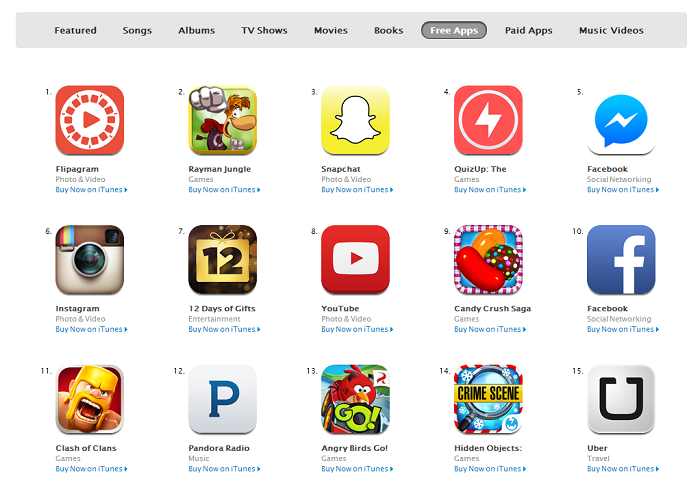The width and height of the screenshot is (700, 483).
Task: Open the QuizUp lightning bolt icon
Action: (488, 120)
